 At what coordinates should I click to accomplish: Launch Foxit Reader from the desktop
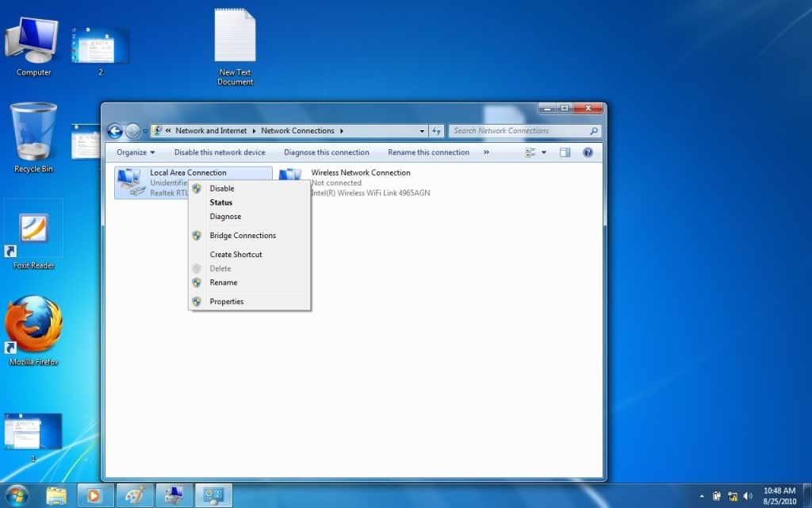tap(33, 235)
